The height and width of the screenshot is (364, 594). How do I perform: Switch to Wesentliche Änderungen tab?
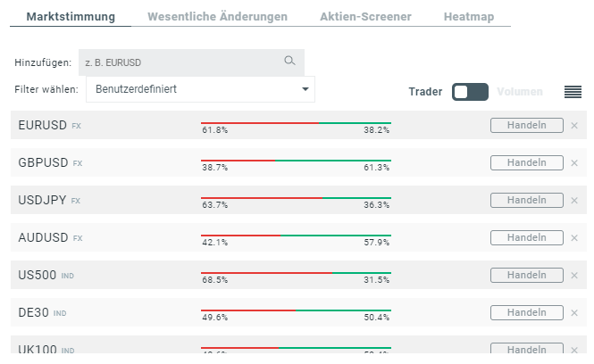217,17
